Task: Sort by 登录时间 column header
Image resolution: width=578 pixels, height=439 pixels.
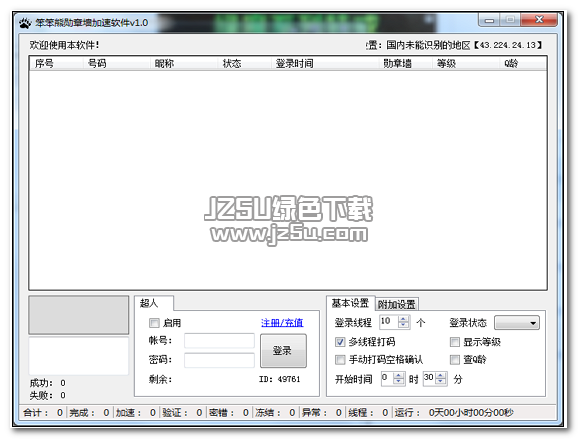Action: (x=324, y=63)
